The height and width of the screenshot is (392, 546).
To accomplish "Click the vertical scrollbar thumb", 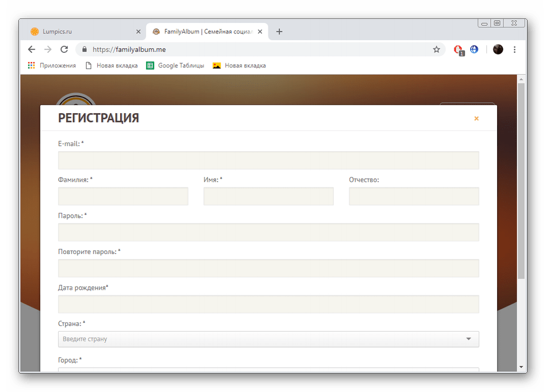I will click(x=521, y=181).
